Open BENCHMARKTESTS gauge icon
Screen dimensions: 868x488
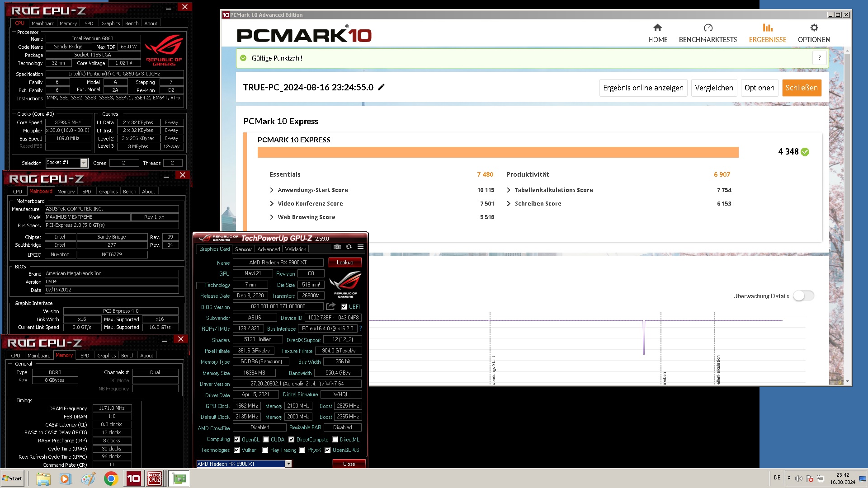(x=708, y=28)
